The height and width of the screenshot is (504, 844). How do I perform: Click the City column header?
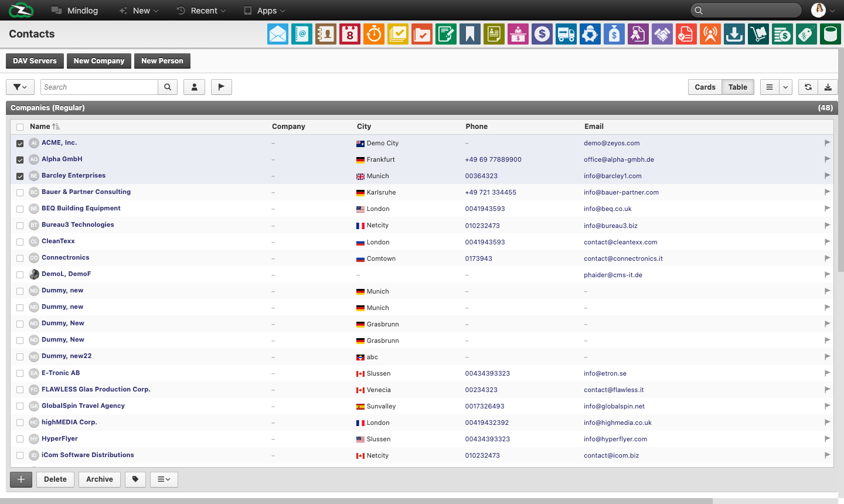364,127
